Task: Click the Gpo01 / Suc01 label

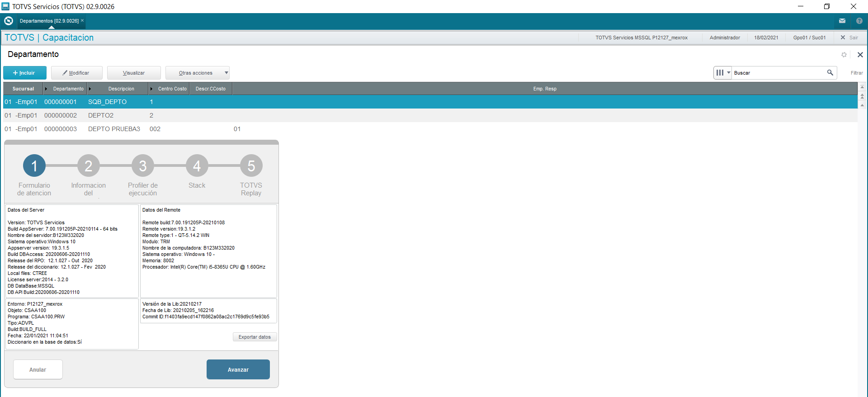Action: 809,38
